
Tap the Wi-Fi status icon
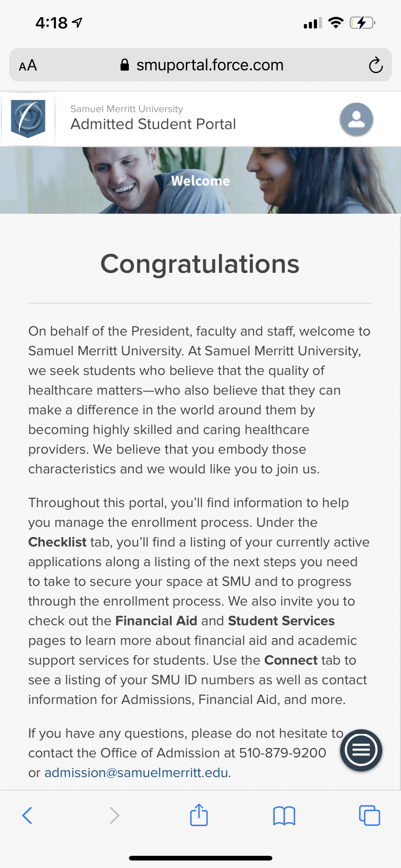(x=336, y=23)
